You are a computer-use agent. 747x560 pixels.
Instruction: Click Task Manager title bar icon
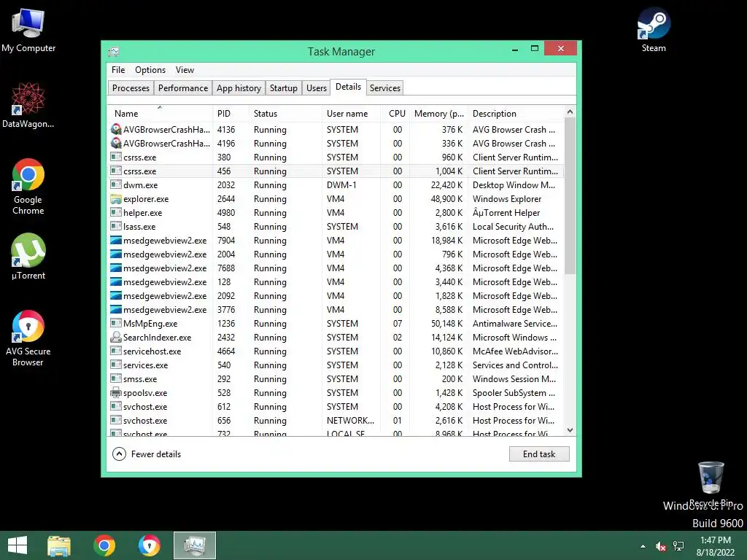pyautogui.click(x=114, y=52)
